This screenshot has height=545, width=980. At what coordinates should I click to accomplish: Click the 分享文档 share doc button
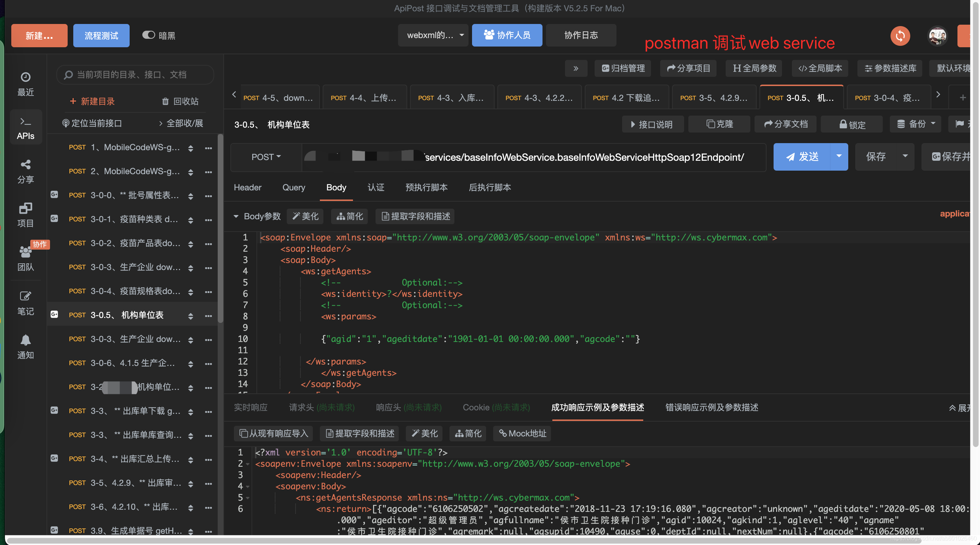(786, 124)
